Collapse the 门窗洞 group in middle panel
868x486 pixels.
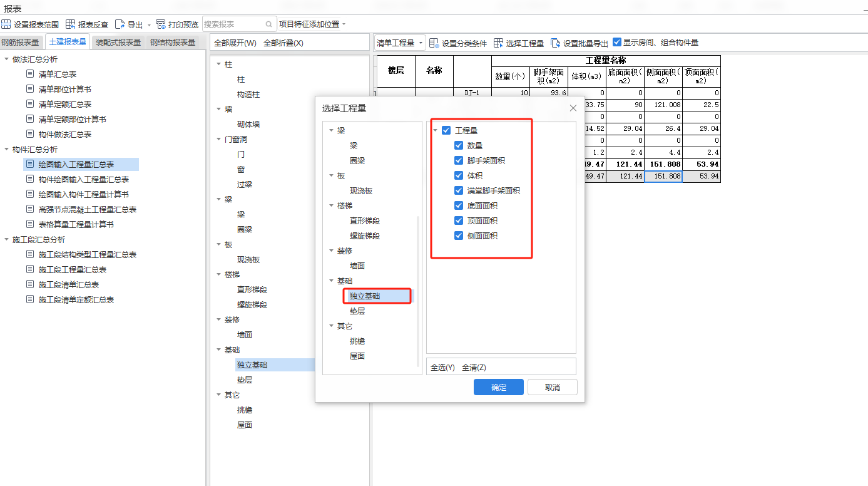pos(218,139)
